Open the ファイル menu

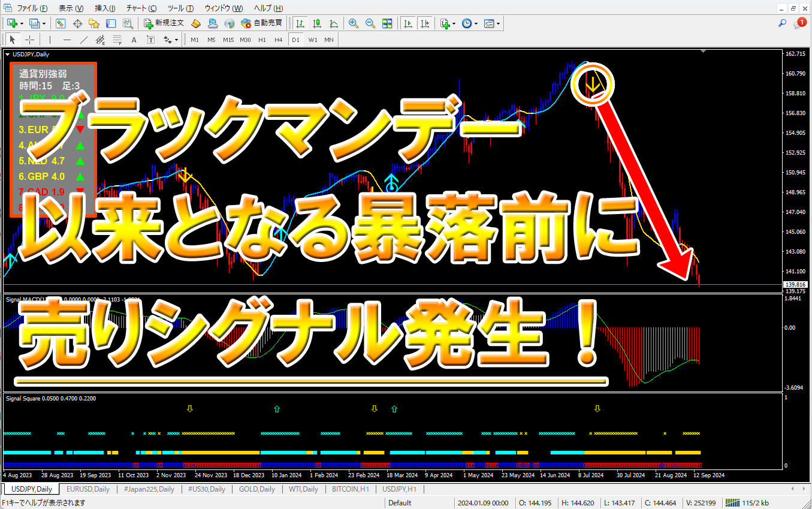pyautogui.click(x=32, y=8)
